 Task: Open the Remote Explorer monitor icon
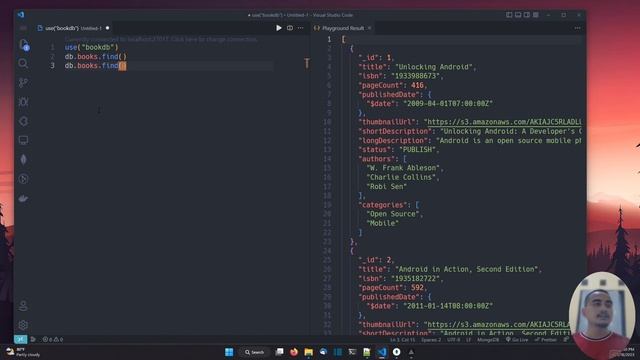[23, 140]
